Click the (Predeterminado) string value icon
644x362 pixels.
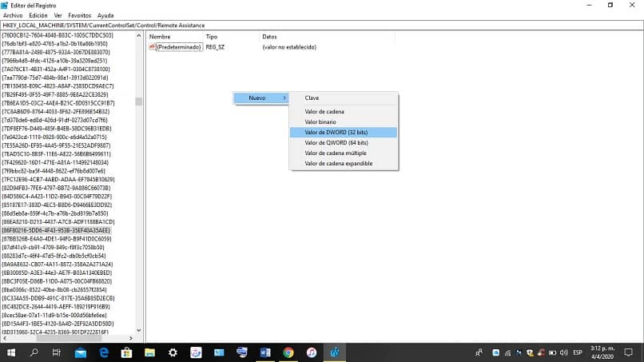152,47
